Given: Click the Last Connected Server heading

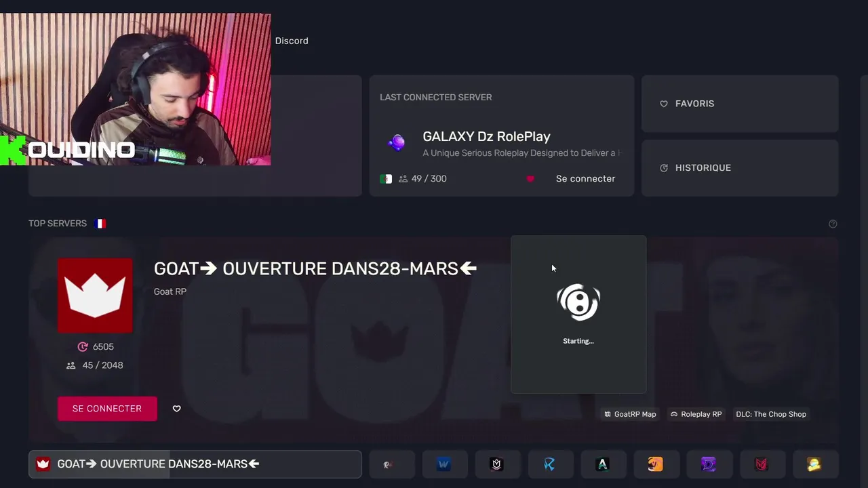Looking at the screenshot, I should [436, 98].
